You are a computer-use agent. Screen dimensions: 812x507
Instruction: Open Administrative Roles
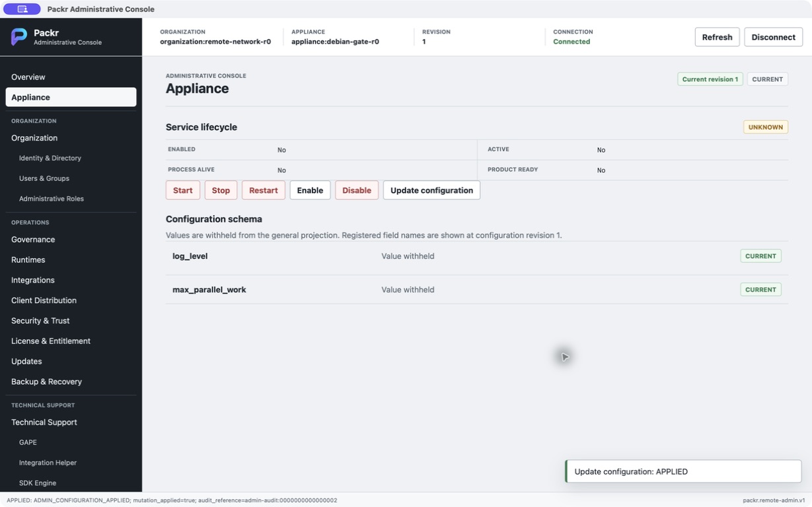tap(71, 199)
